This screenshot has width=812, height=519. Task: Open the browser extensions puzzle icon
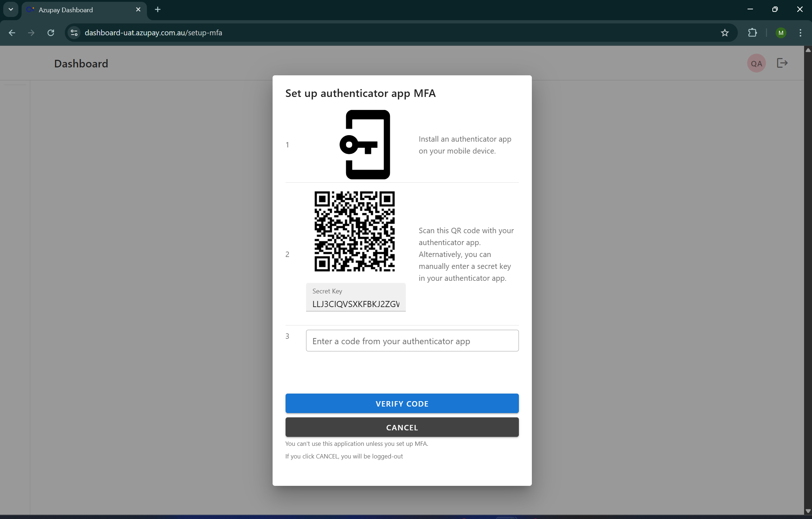click(x=752, y=33)
